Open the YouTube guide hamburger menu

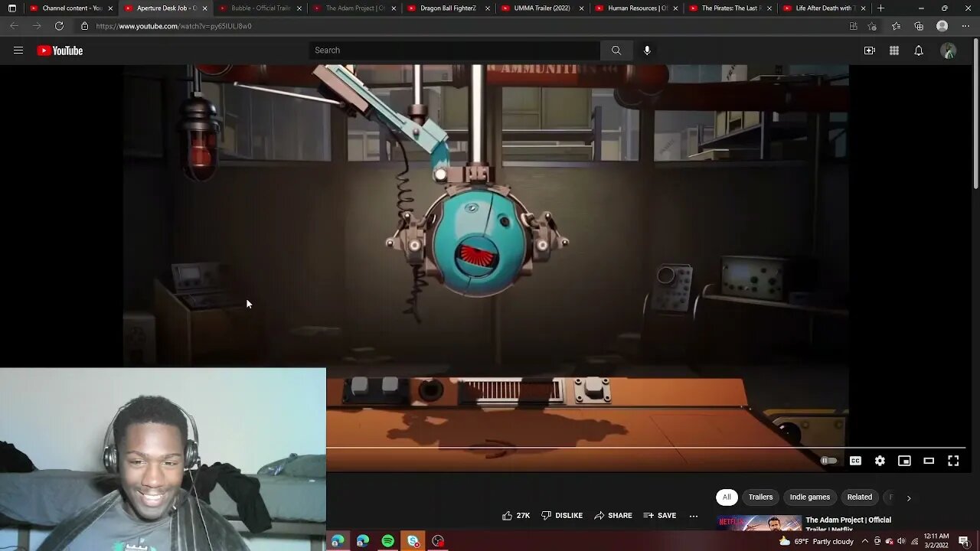[x=18, y=51]
